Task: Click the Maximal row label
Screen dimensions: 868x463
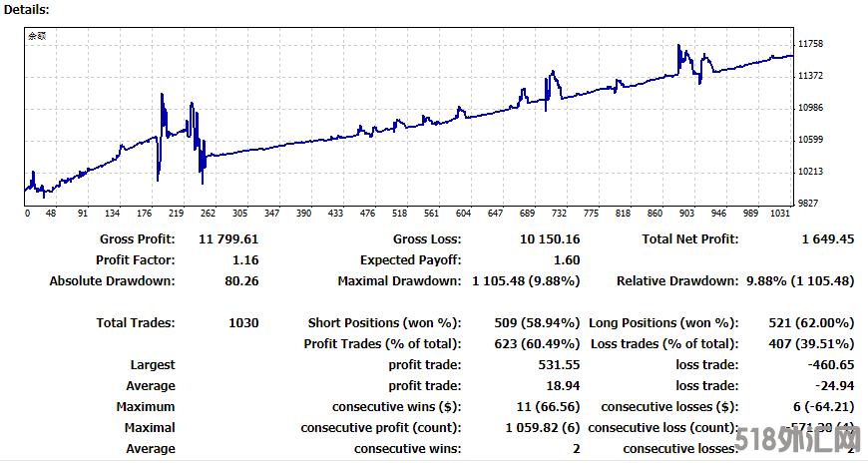Action: click(150, 428)
